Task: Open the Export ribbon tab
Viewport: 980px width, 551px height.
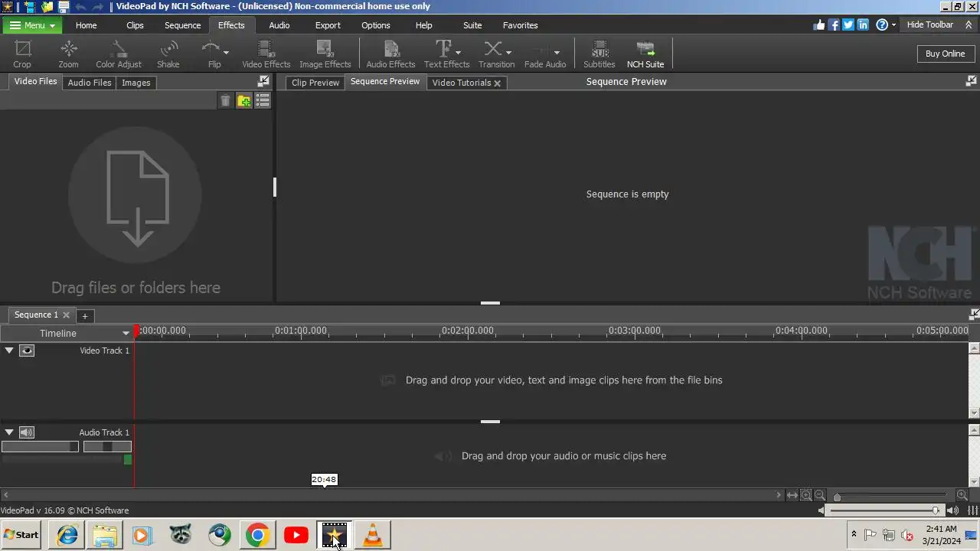Action: pyautogui.click(x=328, y=25)
